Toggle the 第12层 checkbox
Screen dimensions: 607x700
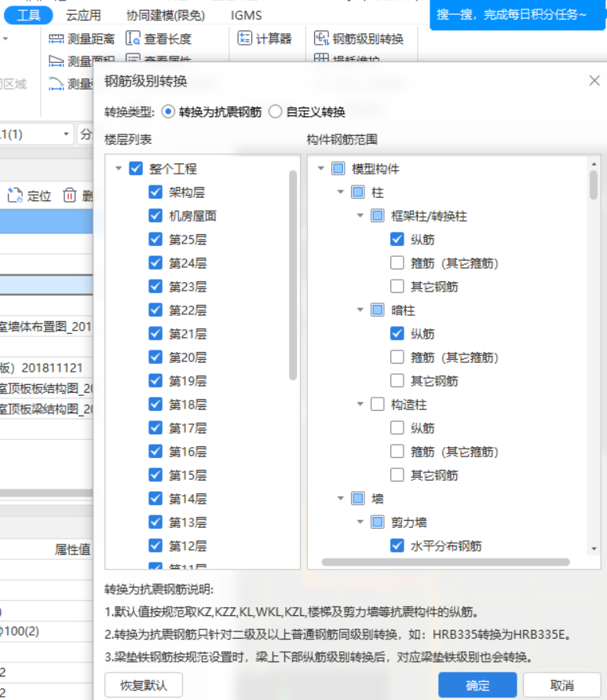[x=155, y=545]
